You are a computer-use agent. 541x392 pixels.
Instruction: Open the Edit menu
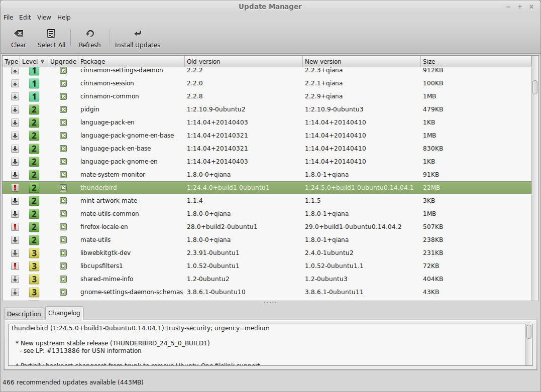click(x=25, y=17)
